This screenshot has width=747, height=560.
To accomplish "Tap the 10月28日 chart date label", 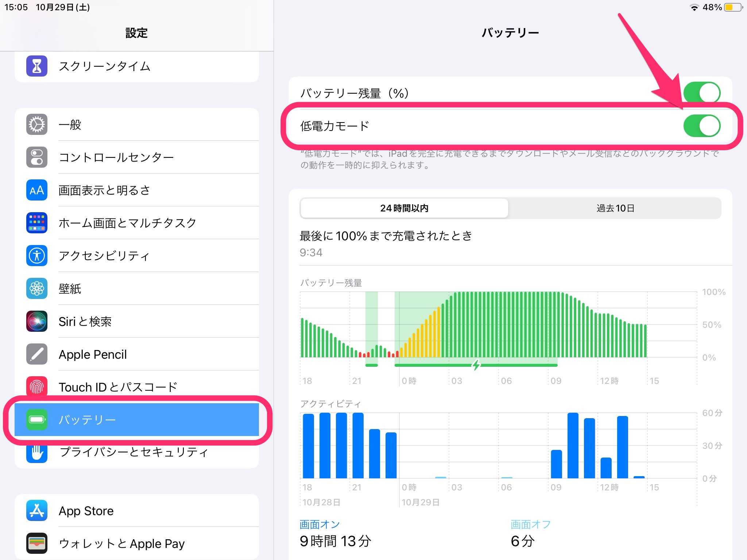I will tap(321, 502).
